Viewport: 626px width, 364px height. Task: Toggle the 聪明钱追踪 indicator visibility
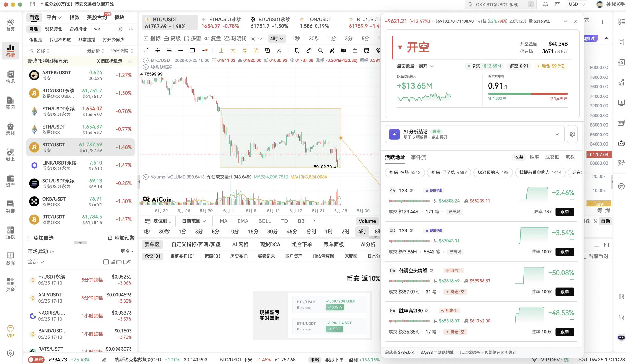tap(145, 67)
